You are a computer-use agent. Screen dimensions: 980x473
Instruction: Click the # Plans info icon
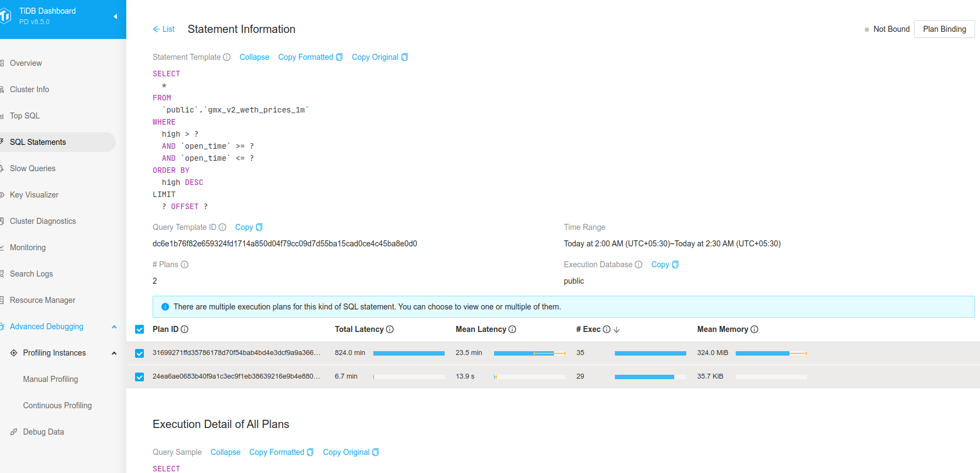pyautogui.click(x=184, y=264)
